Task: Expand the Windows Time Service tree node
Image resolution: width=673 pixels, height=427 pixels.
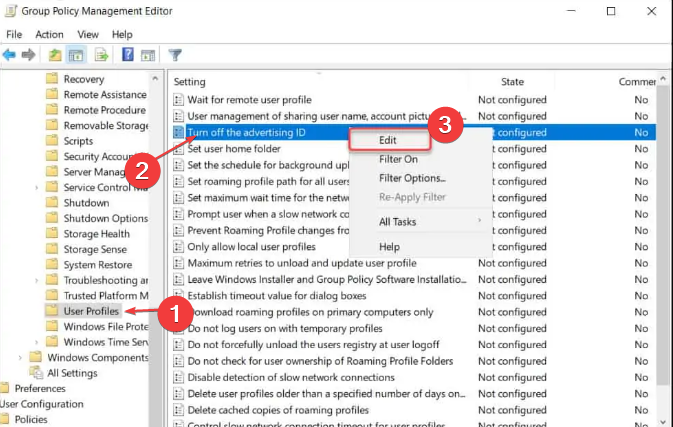Action: 36,342
